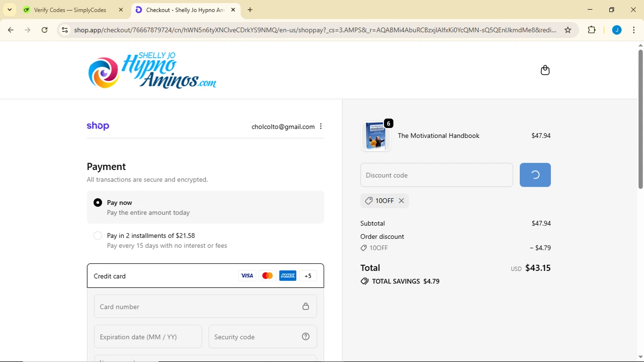
Task: Reload the checkout page
Action: tap(45, 30)
